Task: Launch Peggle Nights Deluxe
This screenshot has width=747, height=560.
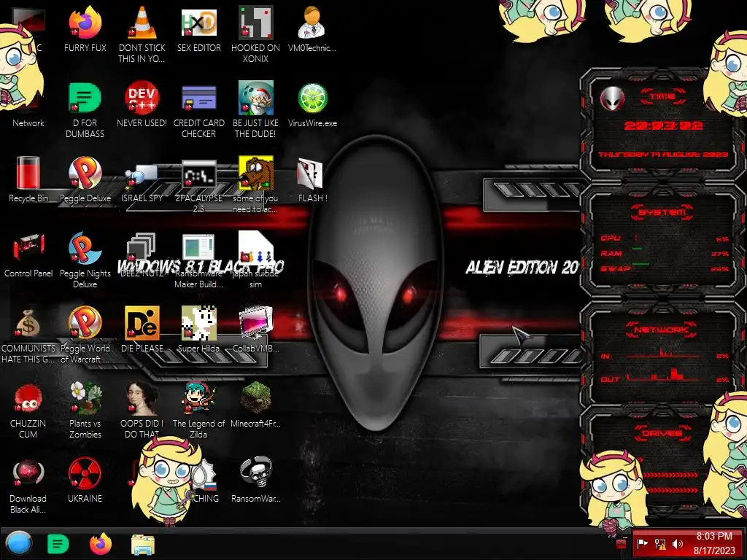Action: [x=85, y=248]
